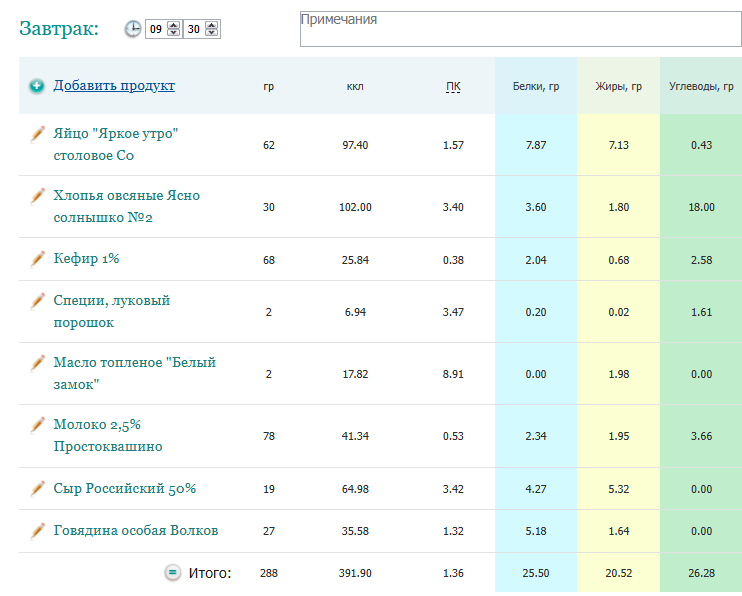
Task: Click pencil icon for Молоко 2,5% Простоквашино
Action: coord(37,425)
